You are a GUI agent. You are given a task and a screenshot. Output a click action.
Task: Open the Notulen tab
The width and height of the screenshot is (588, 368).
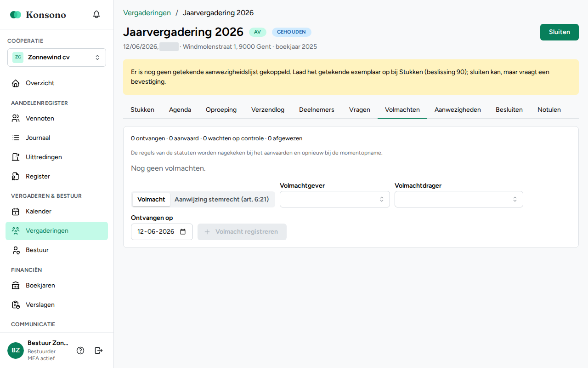549,110
